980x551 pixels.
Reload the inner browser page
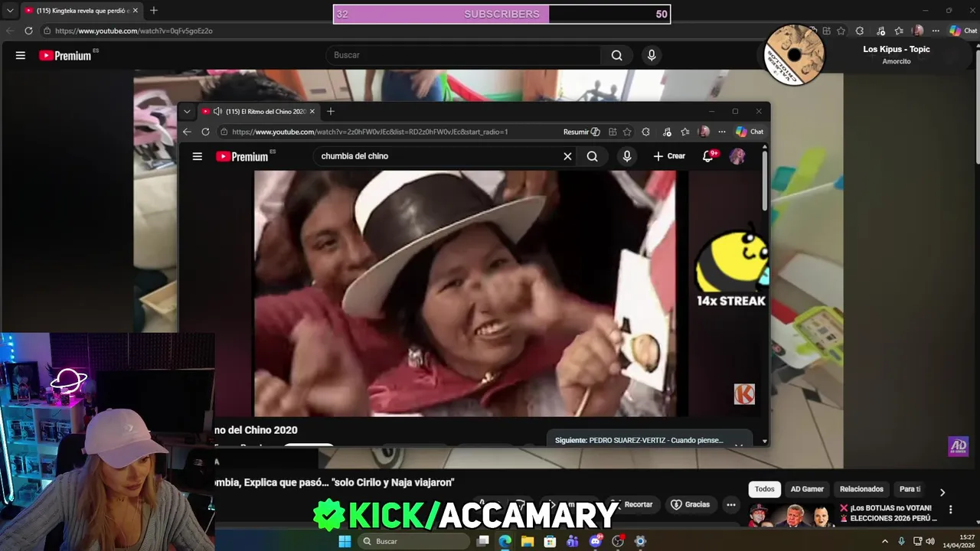tap(205, 132)
